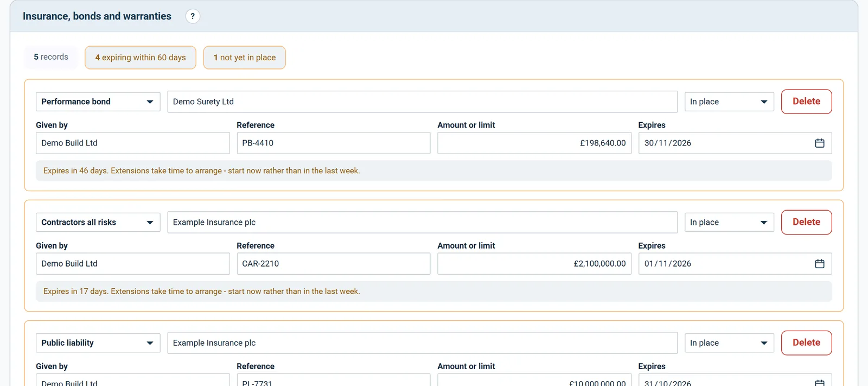
Task: Open the Public liability type dropdown
Action: point(98,343)
